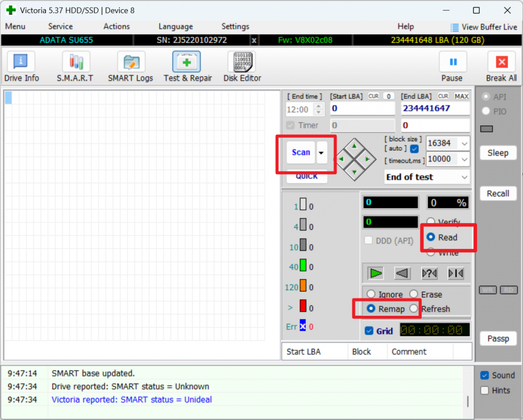Open the End of test dropdown
The width and height of the screenshot is (523, 420).
427,177
